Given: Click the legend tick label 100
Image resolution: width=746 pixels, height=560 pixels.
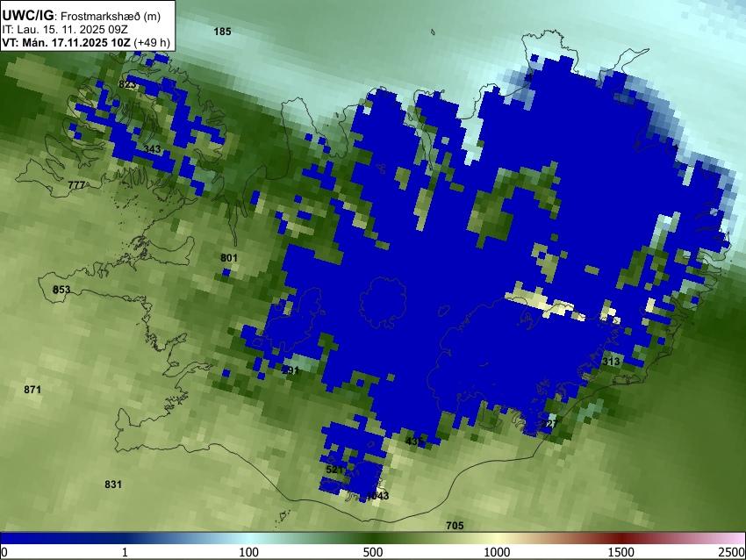Looking at the screenshot, I should pyautogui.click(x=249, y=552).
